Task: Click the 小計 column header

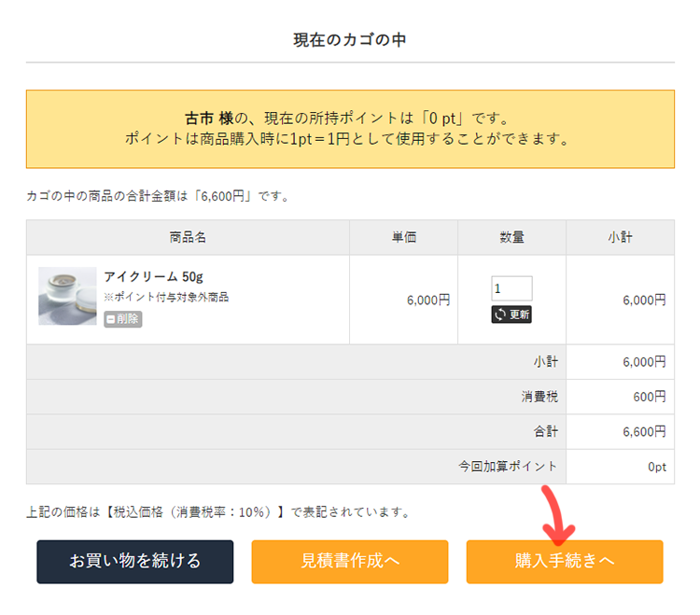Action: point(620,237)
